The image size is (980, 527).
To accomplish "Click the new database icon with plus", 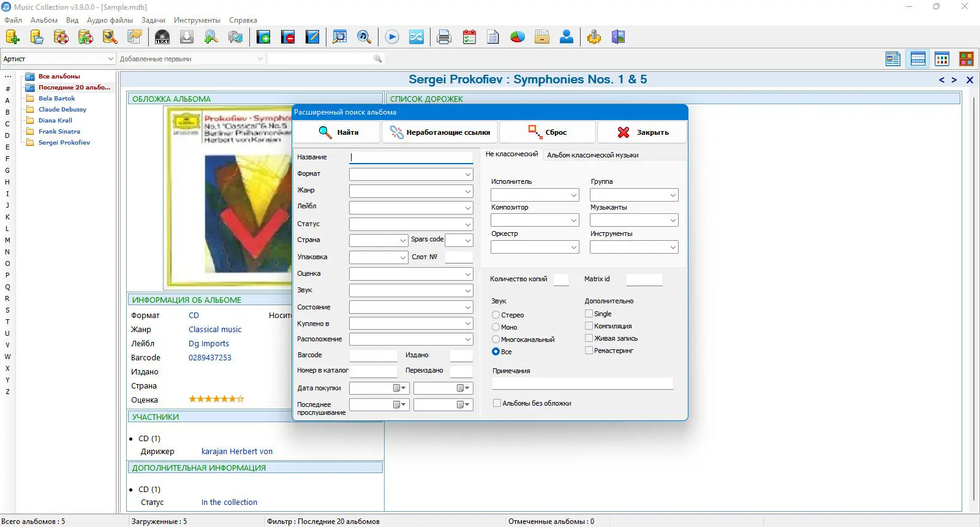I will tap(12, 37).
